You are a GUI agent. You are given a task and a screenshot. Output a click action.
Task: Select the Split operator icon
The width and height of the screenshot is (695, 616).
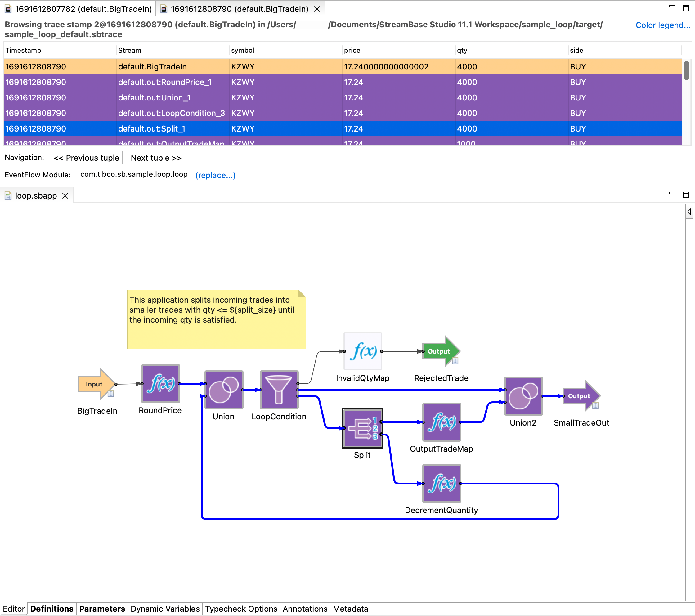pyautogui.click(x=362, y=428)
